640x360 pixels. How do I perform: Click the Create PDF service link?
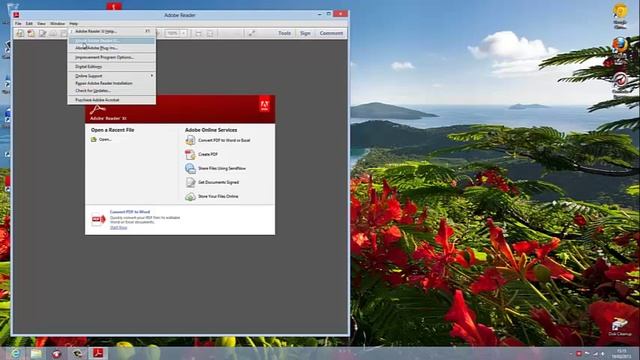tap(208, 154)
